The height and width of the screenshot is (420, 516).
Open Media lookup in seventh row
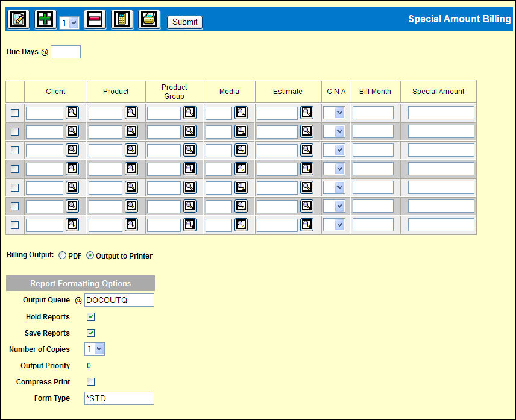pyautogui.click(x=241, y=225)
